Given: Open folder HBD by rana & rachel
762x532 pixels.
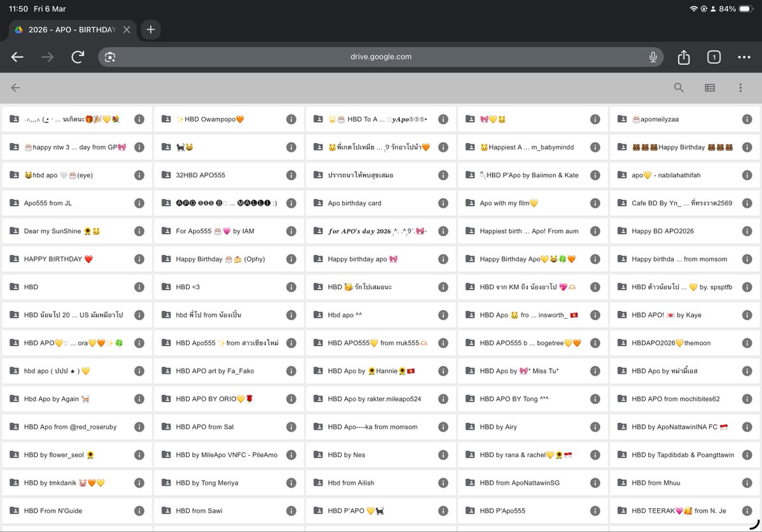Looking at the screenshot, I should tap(533, 455).
